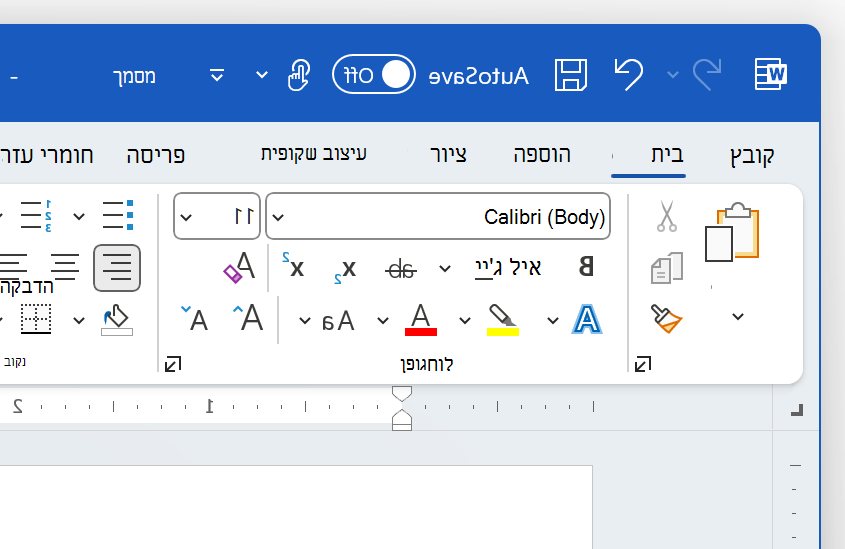Toggle the Numbering list button
This screenshot has width=845, height=549.
36,216
